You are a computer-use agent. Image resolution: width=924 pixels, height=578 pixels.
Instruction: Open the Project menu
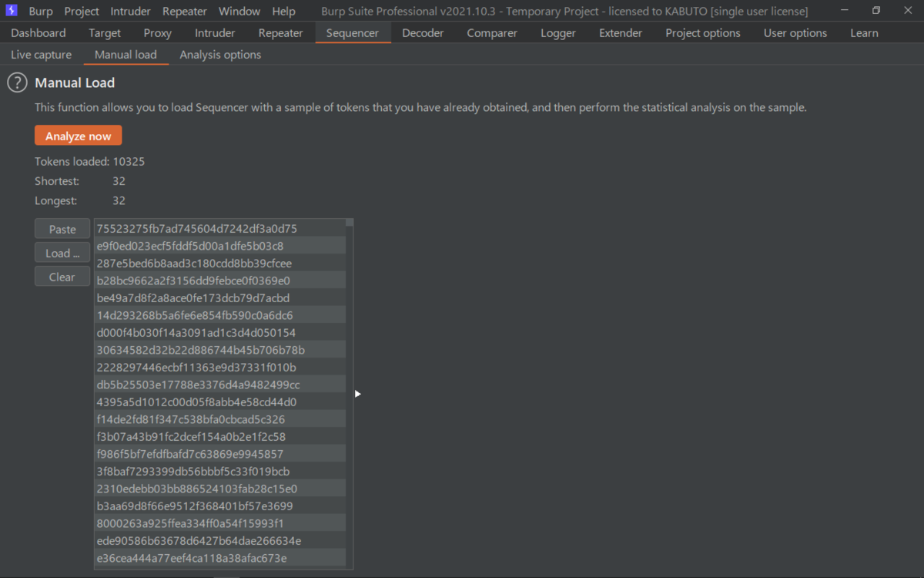(x=82, y=12)
